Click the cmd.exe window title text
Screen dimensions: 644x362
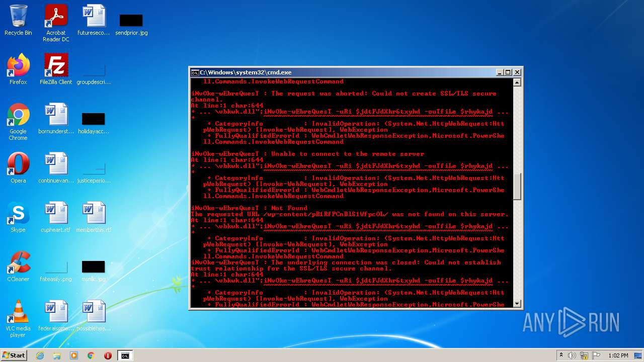(246, 72)
